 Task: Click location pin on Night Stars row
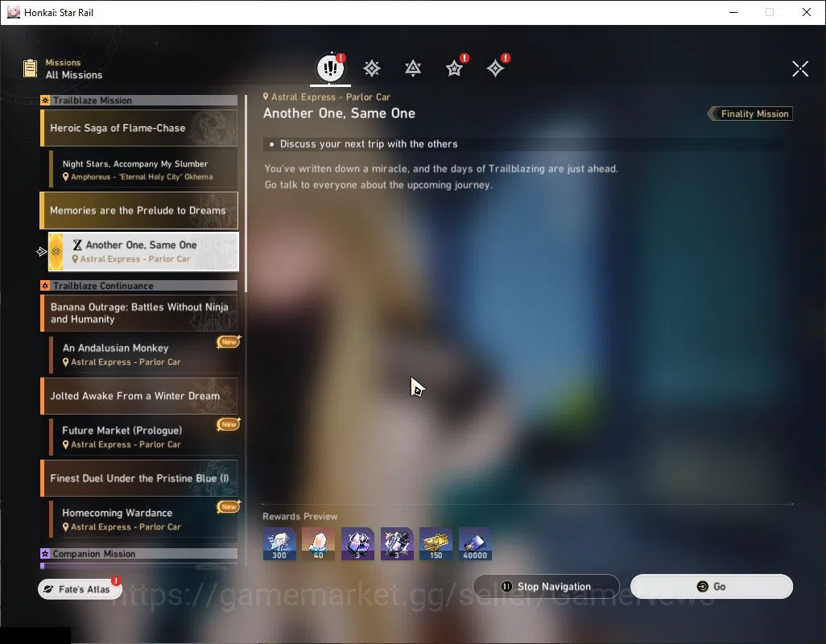click(x=66, y=177)
